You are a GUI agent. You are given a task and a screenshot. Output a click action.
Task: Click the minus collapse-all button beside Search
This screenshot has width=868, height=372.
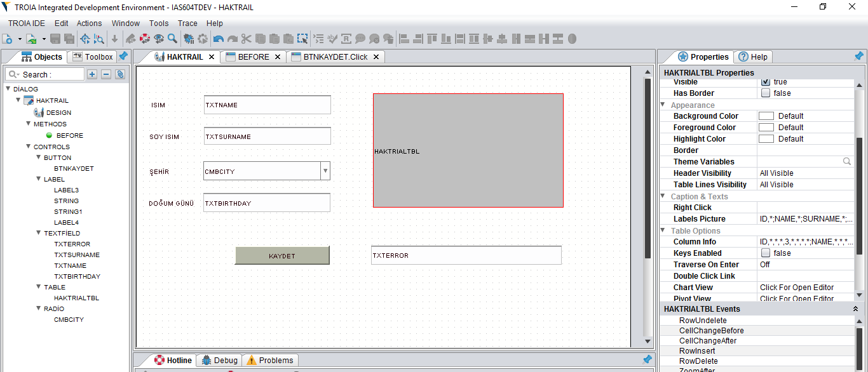(x=106, y=74)
